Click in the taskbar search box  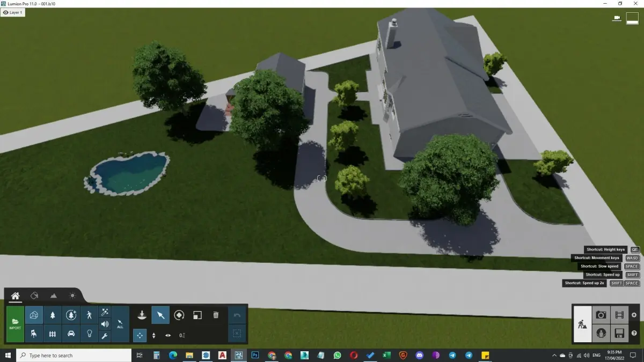tap(74, 355)
